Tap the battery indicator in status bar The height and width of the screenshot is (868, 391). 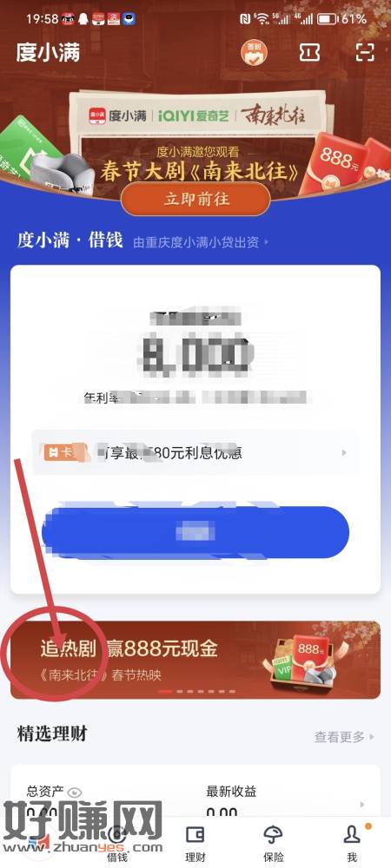(x=326, y=19)
